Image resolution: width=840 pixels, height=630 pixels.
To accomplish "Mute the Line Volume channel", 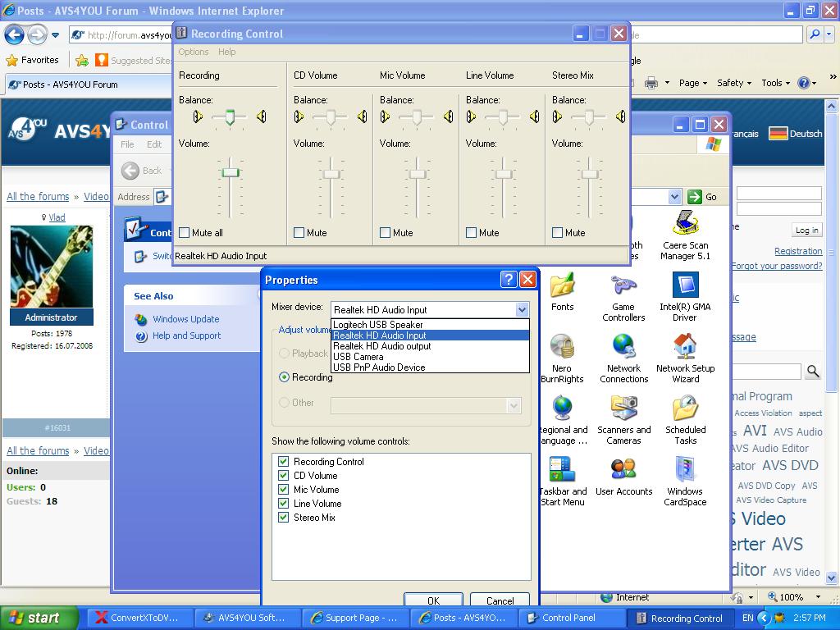I will click(x=471, y=232).
